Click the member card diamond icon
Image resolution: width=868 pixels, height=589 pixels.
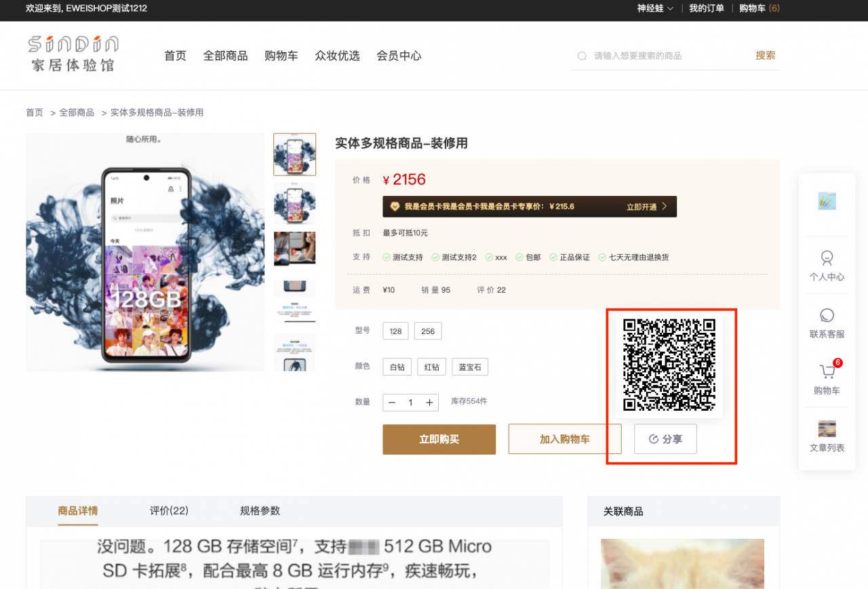coord(395,207)
